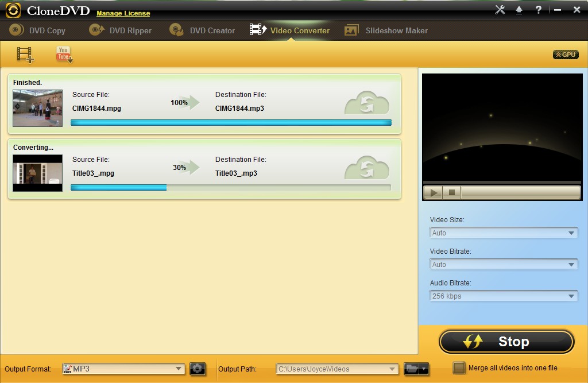Screen dimensions: 588x383
Task: Click the source filename Title03_.mpg
Action: coord(93,173)
